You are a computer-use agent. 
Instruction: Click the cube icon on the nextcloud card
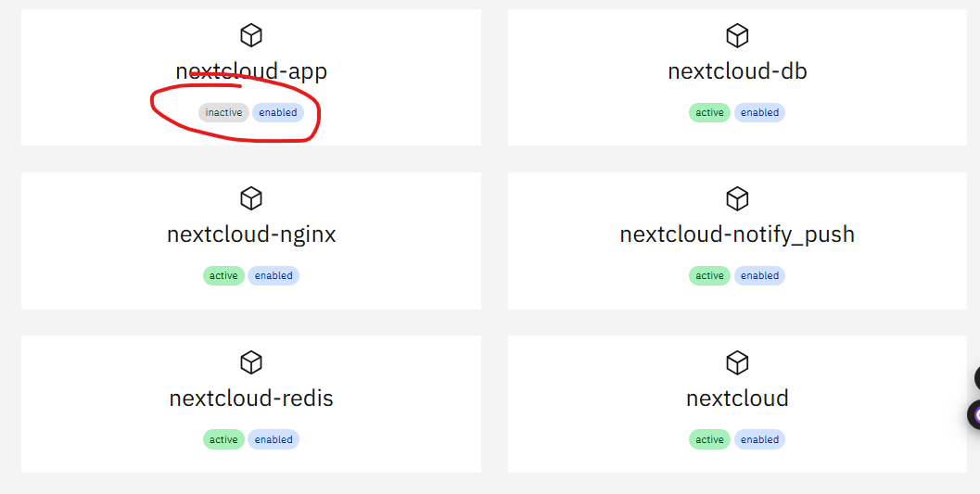coord(737,362)
